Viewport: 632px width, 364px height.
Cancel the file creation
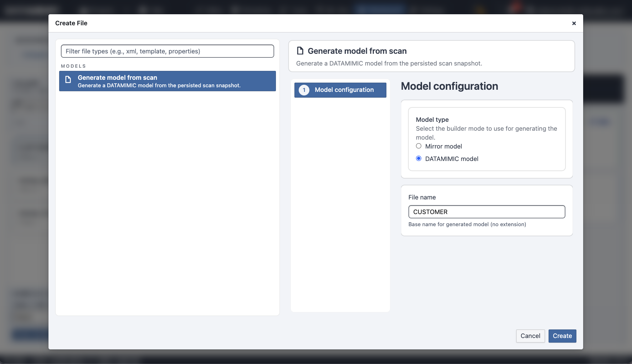[x=530, y=336]
